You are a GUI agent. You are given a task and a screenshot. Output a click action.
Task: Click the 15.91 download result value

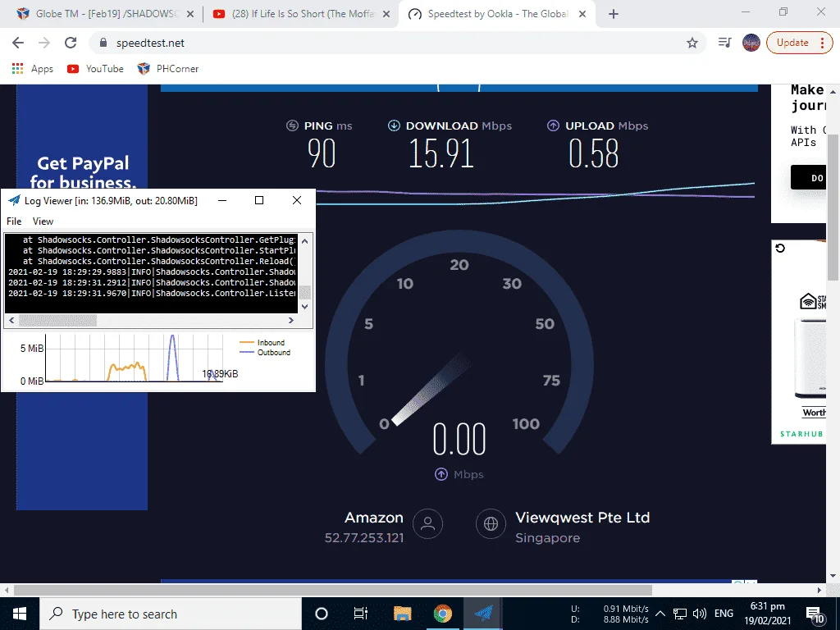point(441,153)
